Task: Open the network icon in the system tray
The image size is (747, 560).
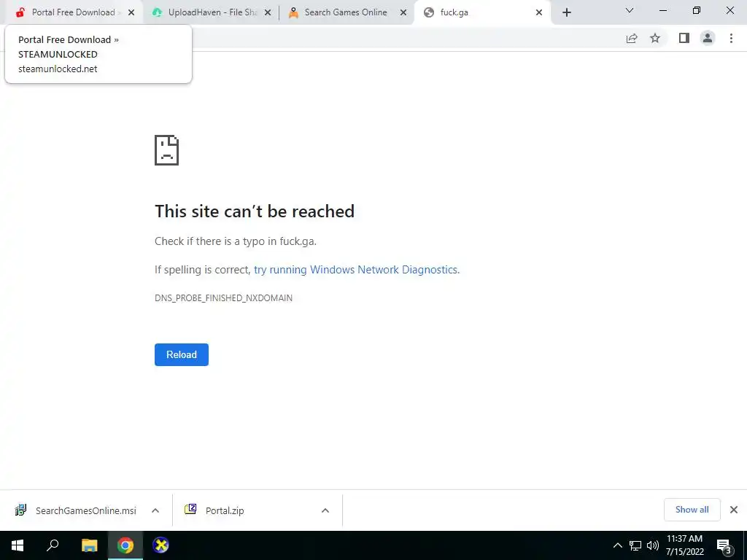Action: (x=635, y=545)
